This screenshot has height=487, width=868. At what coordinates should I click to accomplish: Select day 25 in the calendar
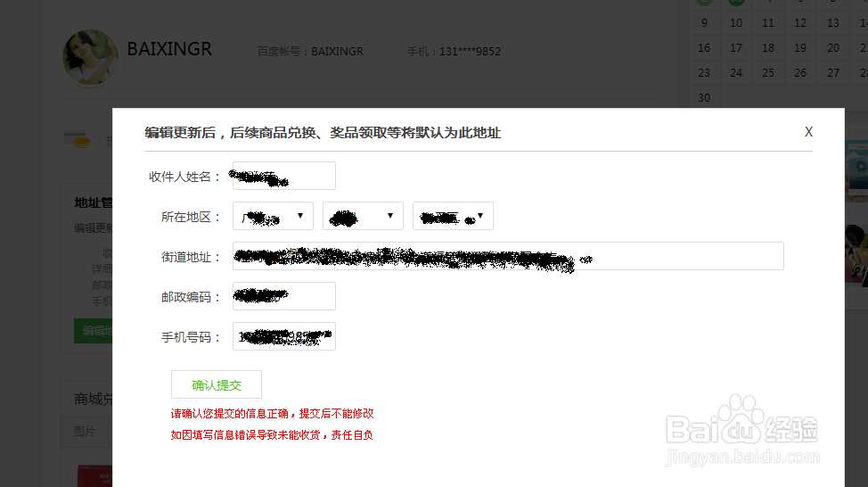click(768, 72)
